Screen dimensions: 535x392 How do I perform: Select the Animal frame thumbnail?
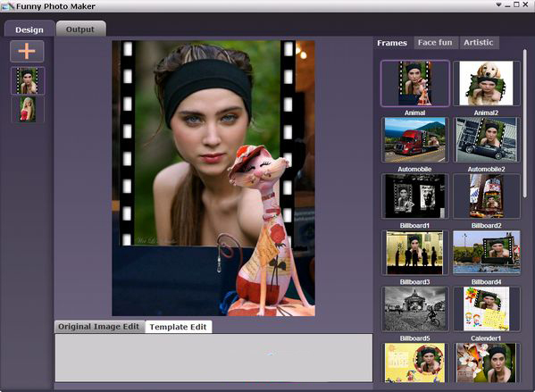pyautogui.click(x=415, y=83)
